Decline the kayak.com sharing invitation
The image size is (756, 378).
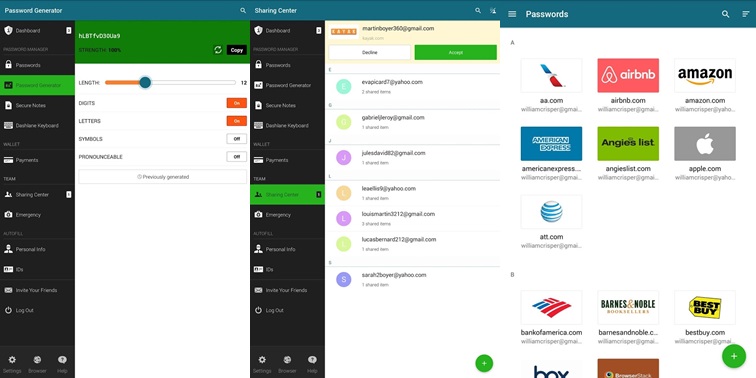point(370,53)
